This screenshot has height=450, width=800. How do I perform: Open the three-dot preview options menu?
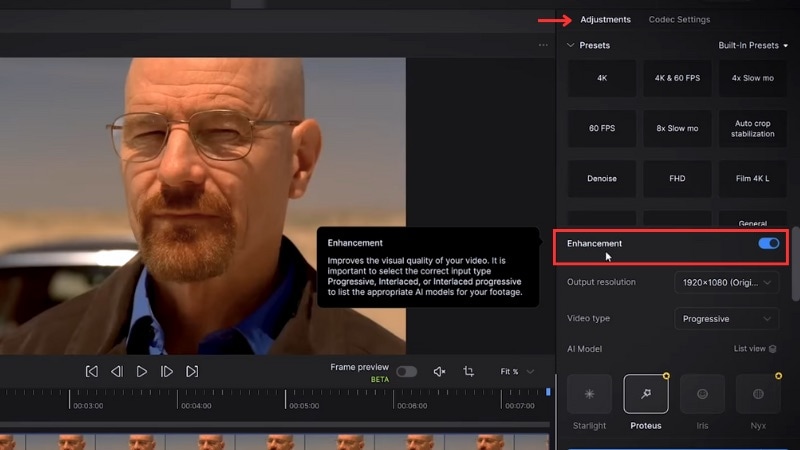click(x=543, y=45)
